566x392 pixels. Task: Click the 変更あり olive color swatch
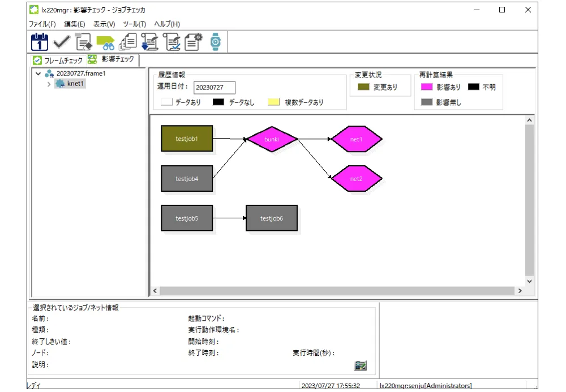[363, 87]
